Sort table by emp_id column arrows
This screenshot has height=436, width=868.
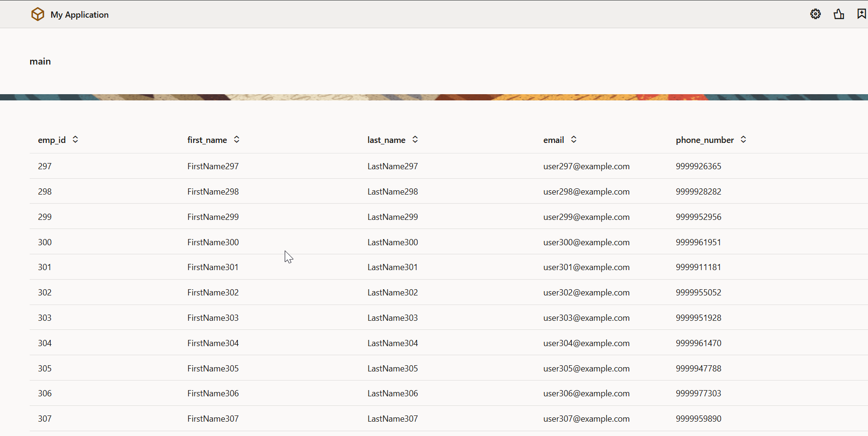75,140
